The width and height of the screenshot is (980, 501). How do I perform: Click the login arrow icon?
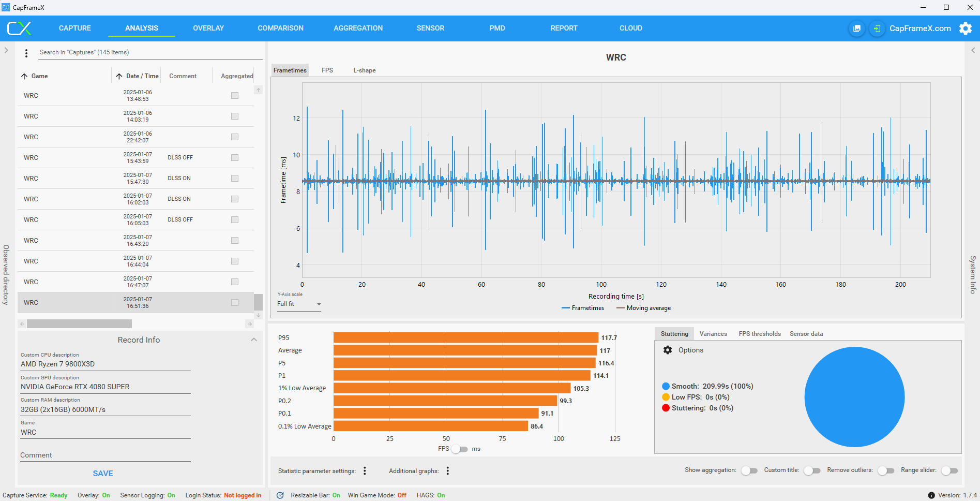877,28
